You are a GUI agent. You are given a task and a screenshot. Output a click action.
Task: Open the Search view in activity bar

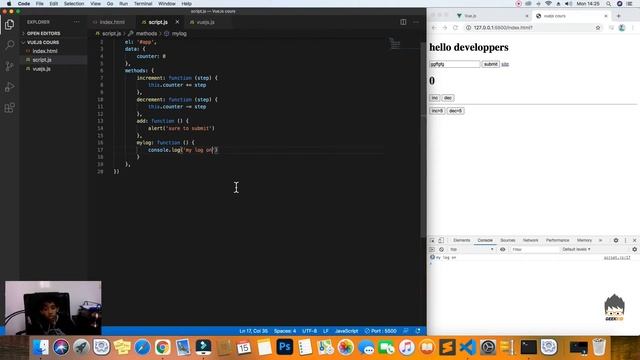click(x=9, y=45)
